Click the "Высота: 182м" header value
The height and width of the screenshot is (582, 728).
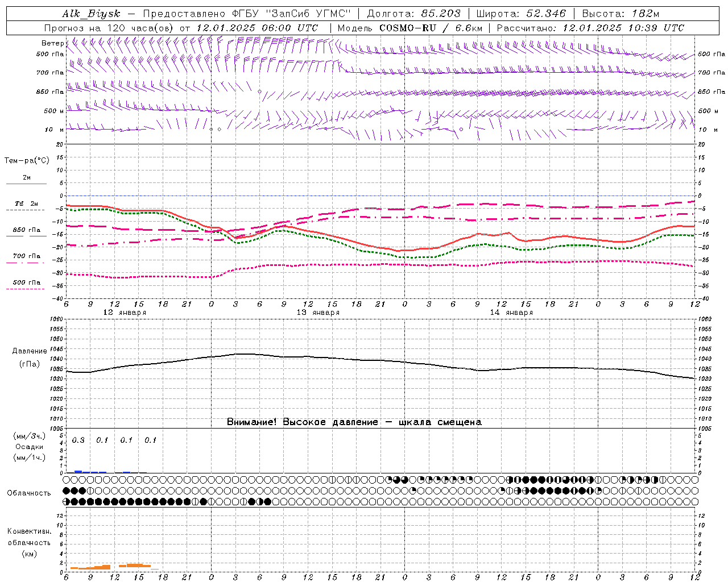[x=621, y=14]
